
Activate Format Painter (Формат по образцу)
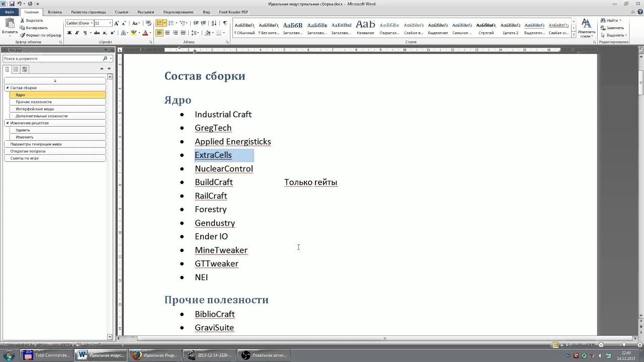(40, 35)
